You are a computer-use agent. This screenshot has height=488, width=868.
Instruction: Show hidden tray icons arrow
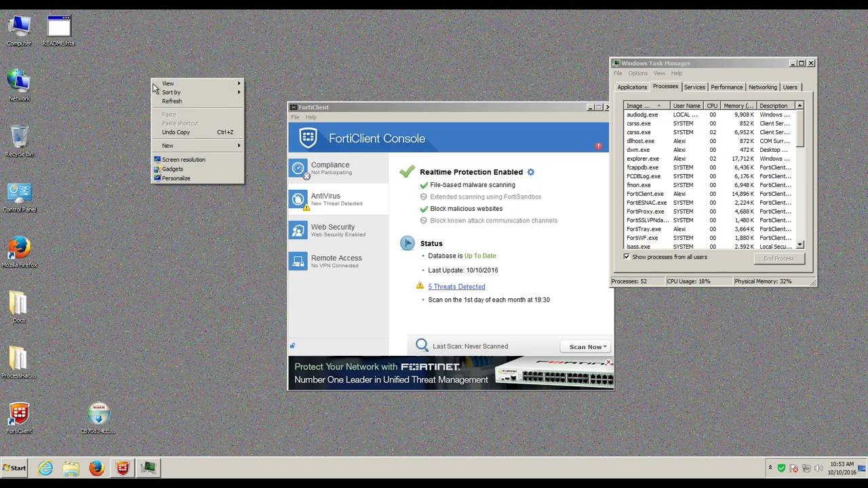770,468
